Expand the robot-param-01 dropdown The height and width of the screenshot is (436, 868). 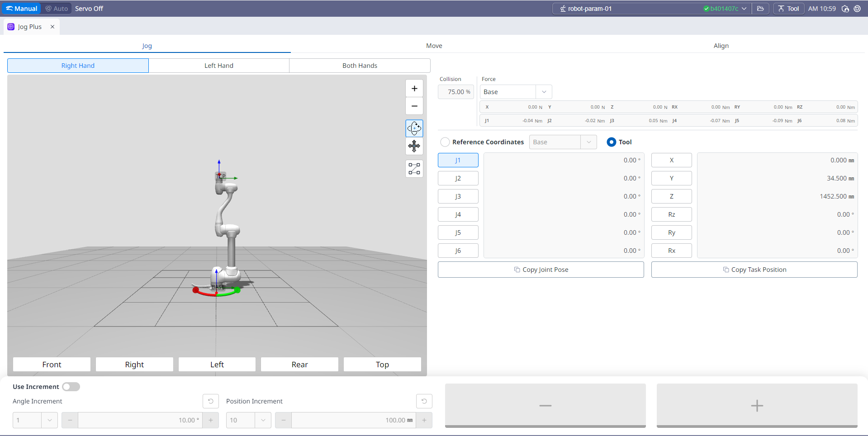point(744,9)
